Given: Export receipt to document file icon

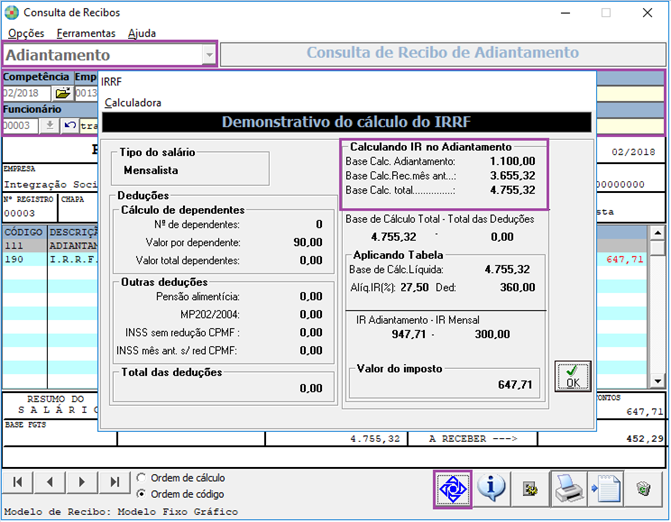Looking at the screenshot, I should click(606, 489).
